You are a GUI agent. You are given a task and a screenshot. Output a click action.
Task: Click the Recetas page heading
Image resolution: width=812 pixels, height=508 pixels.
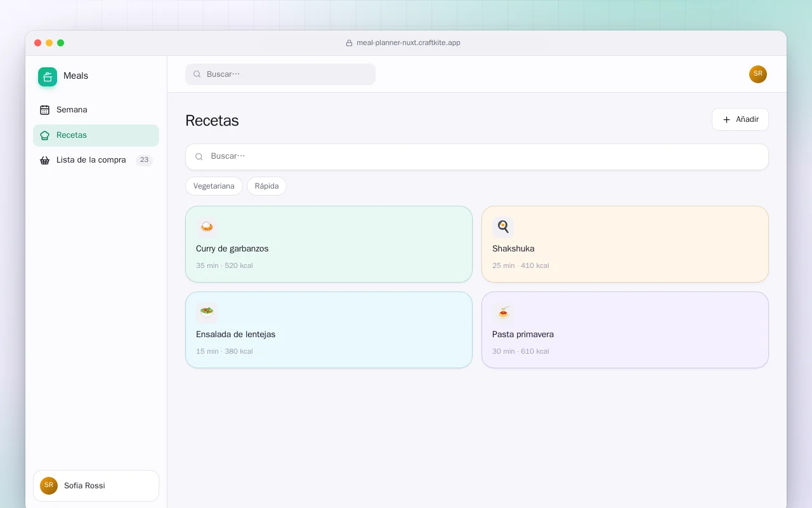212,121
